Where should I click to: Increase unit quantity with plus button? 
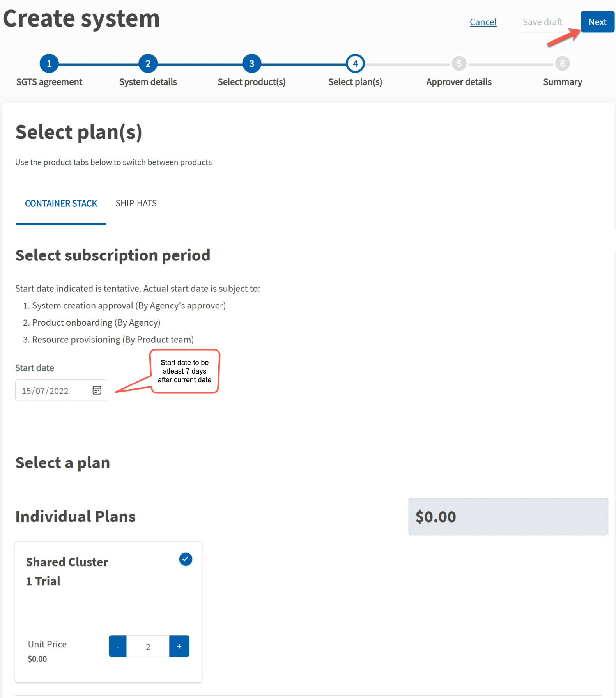click(x=179, y=646)
